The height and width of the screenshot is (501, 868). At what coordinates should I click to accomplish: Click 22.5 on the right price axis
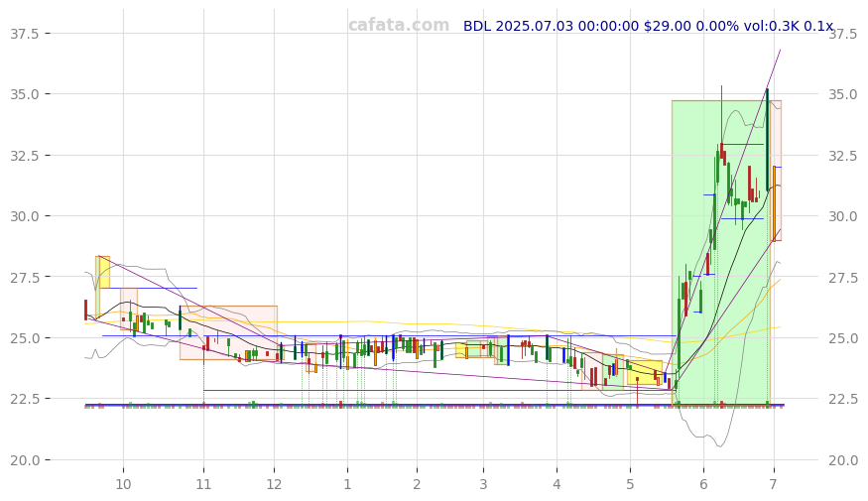click(x=843, y=399)
